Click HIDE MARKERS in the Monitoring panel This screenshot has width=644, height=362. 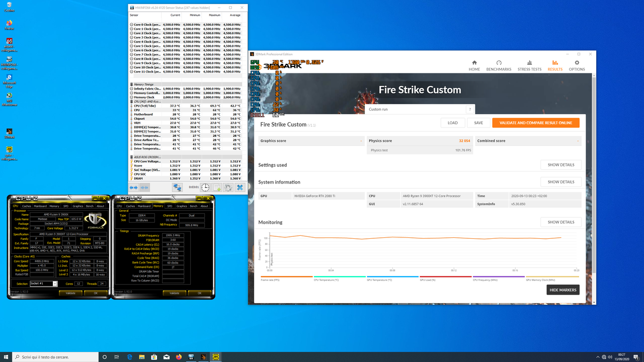point(562,290)
